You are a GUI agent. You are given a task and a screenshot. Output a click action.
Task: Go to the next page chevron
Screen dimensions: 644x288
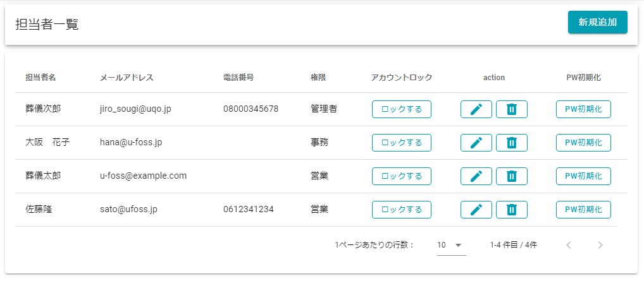click(600, 245)
